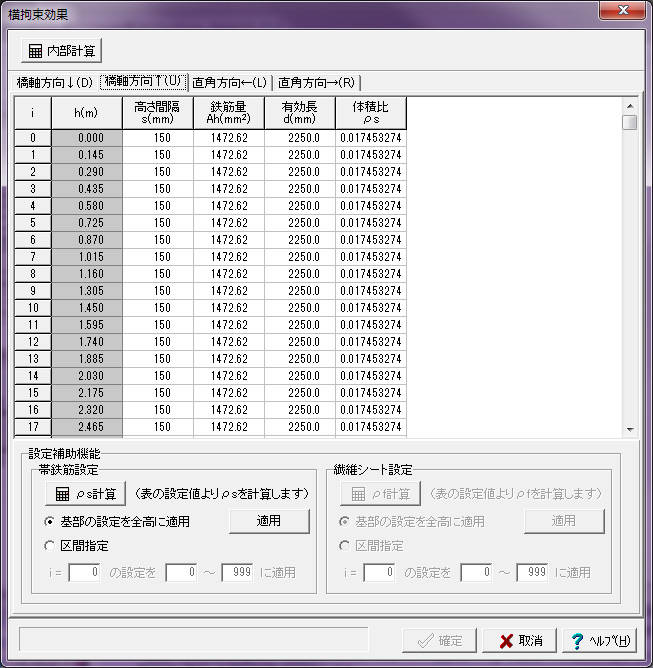
Task: Click ρs cell in row 8
Action: [371, 274]
